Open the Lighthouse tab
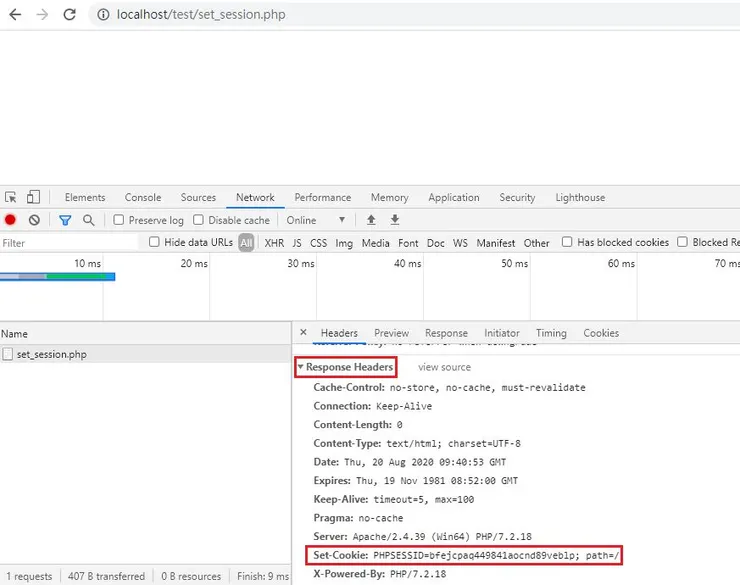The height and width of the screenshot is (585, 740). (x=580, y=197)
